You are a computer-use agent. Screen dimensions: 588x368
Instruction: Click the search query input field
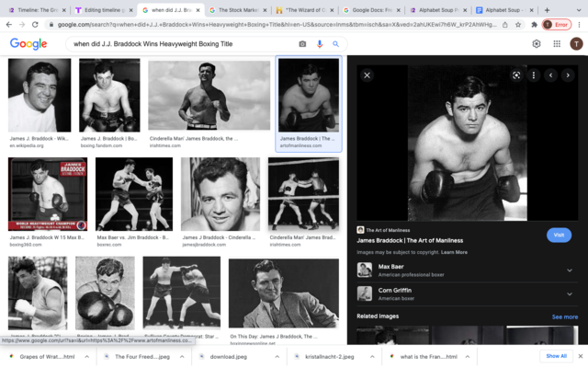[184, 44]
